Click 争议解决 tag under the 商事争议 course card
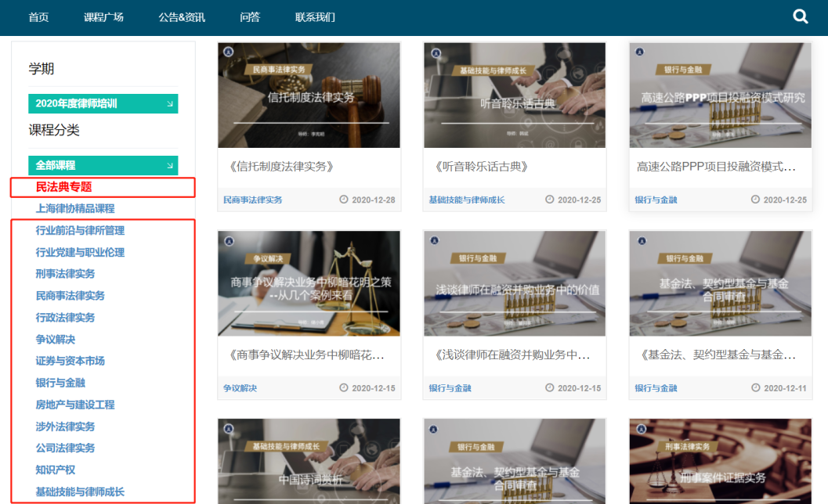Image resolution: width=828 pixels, height=504 pixels. click(240, 388)
